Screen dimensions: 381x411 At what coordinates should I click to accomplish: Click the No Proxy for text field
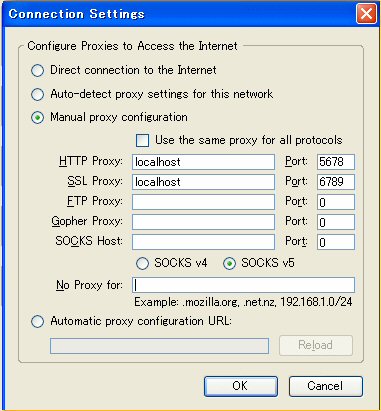click(243, 285)
